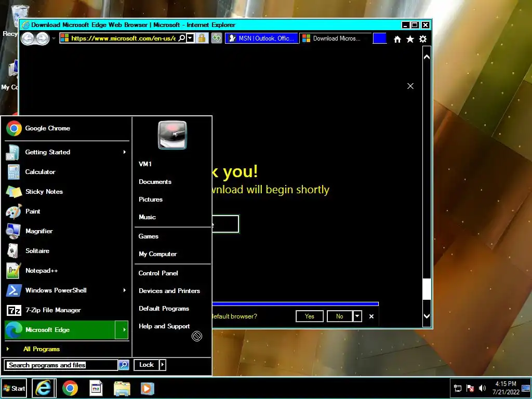Refresh the page in Internet Explorer
Image resolution: width=532 pixels, height=399 pixels.
(x=217, y=38)
